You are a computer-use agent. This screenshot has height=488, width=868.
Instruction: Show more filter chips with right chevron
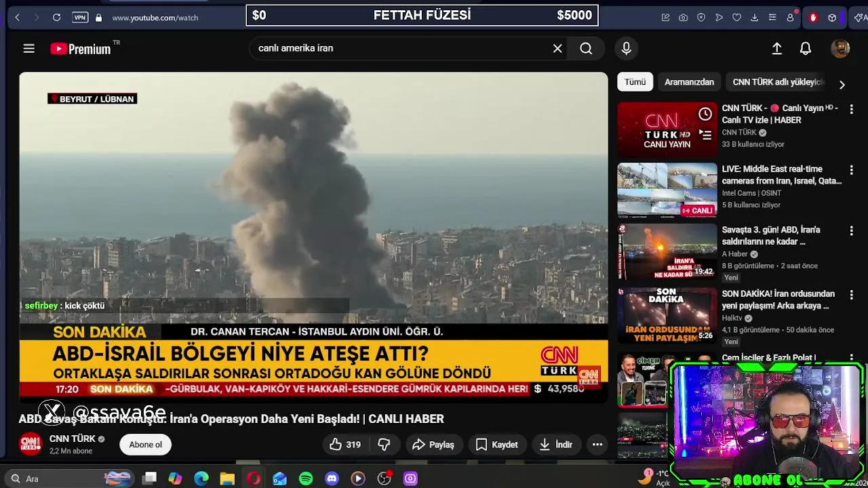(x=842, y=85)
